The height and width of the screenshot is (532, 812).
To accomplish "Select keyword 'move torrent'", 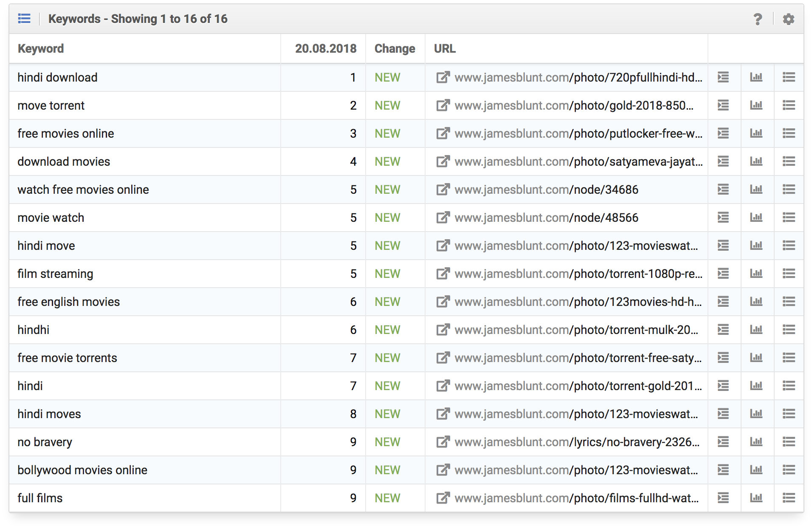I will [x=51, y=105].
